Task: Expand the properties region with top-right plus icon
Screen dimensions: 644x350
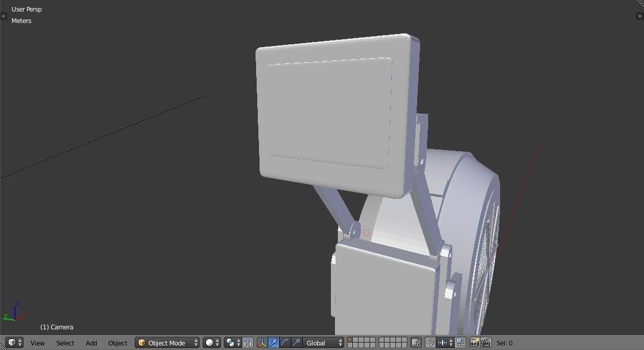Action: click(x=639, y=16)
